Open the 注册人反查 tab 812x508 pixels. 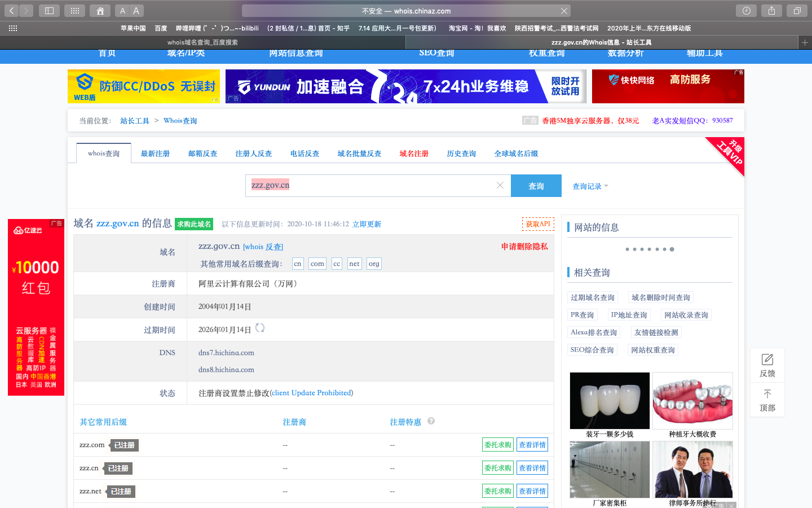[254, 154]
